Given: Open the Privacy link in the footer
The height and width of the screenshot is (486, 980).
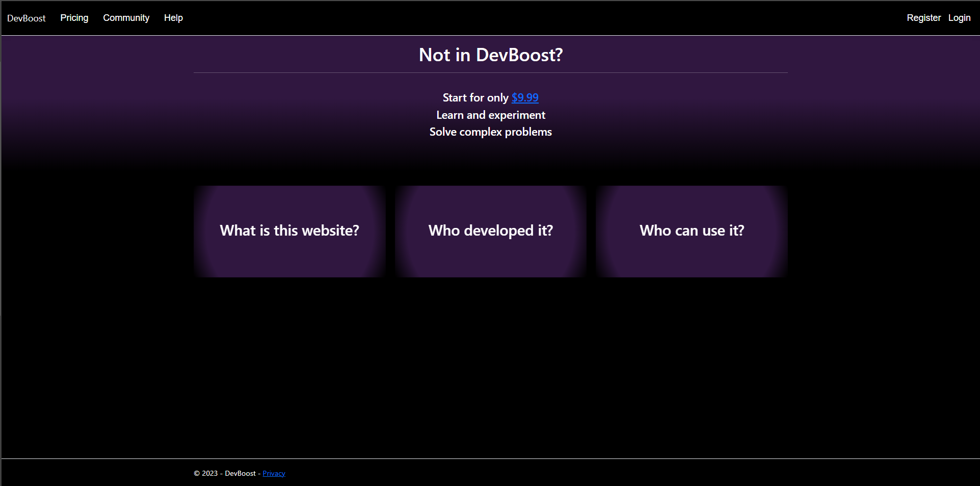Looking at the screenshot, I should point(274,473).
